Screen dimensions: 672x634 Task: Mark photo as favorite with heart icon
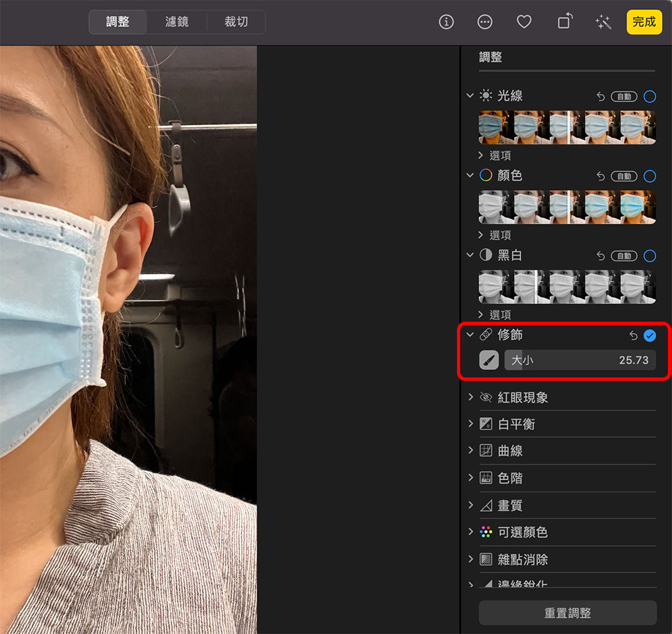point(524,22)
